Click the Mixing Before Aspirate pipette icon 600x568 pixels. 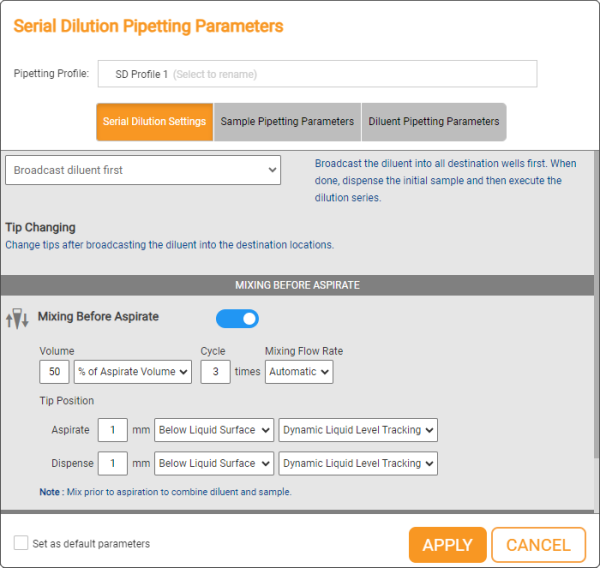click(x=17, y=319)
